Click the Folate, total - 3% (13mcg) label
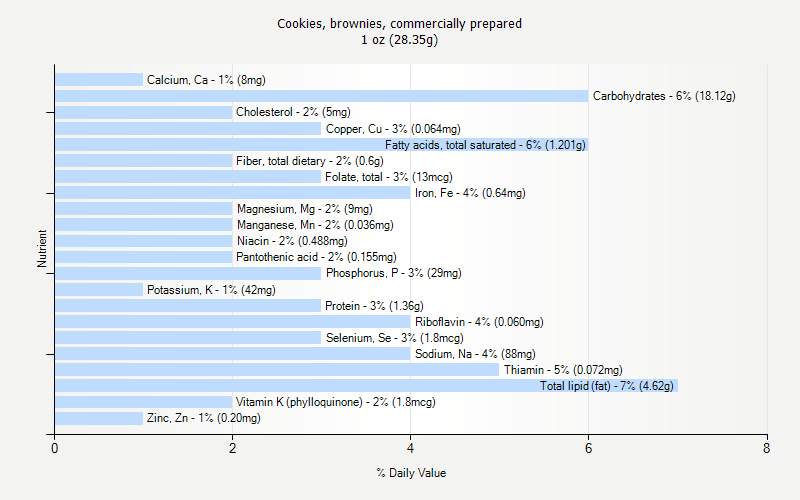 tap(389, 177)
